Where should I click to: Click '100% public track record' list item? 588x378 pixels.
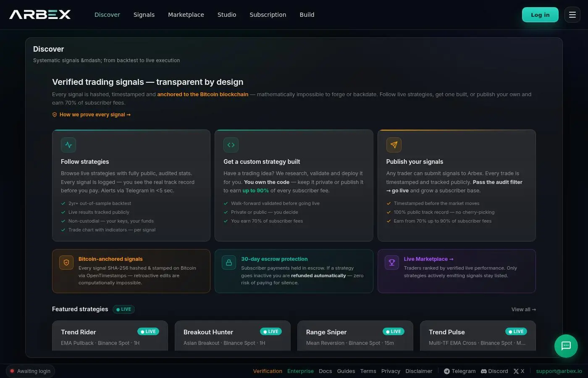(x=444, y=212)
